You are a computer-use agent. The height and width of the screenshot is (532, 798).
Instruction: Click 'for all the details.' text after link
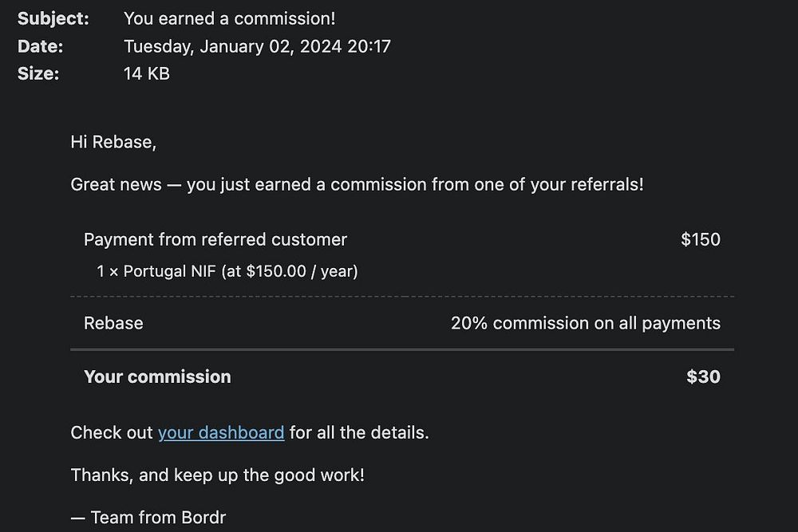coord(359,432)
